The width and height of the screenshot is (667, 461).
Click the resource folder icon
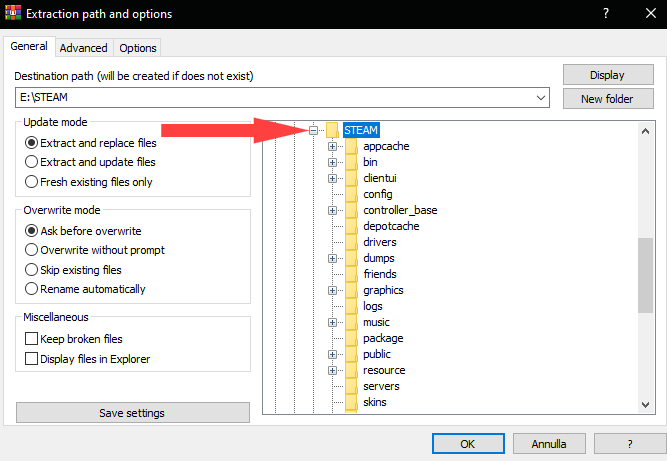tap(351, 370)
